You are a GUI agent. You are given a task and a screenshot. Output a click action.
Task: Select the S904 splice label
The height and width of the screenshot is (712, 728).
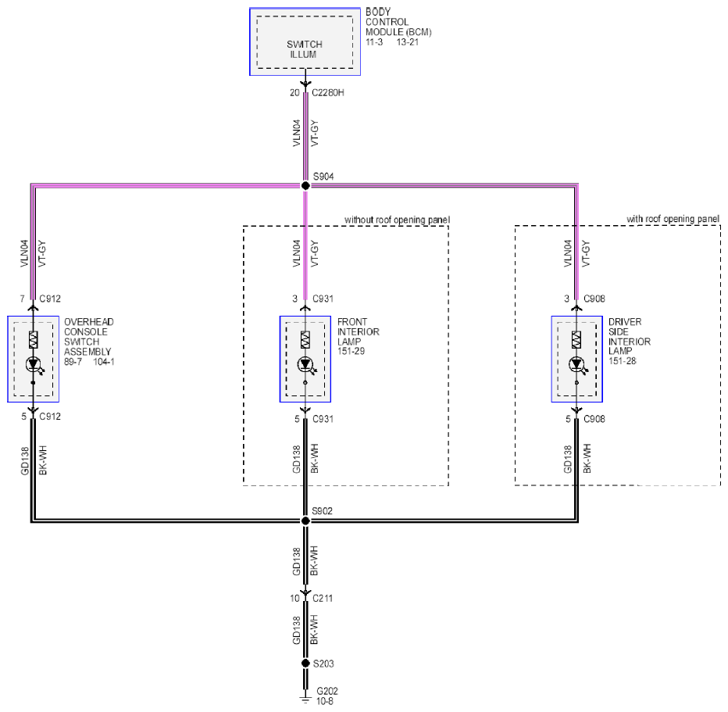tap(323, 177)
